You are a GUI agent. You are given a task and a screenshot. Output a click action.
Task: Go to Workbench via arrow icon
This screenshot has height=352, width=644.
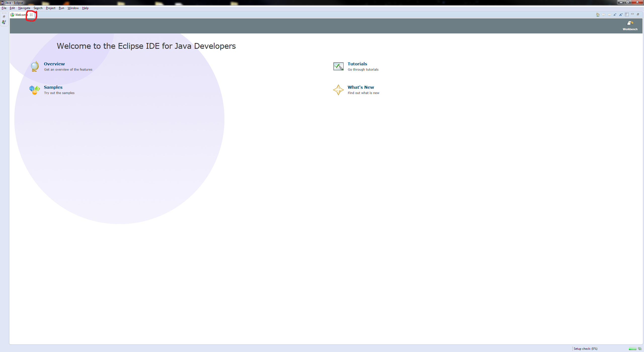[x=630, y=23]
